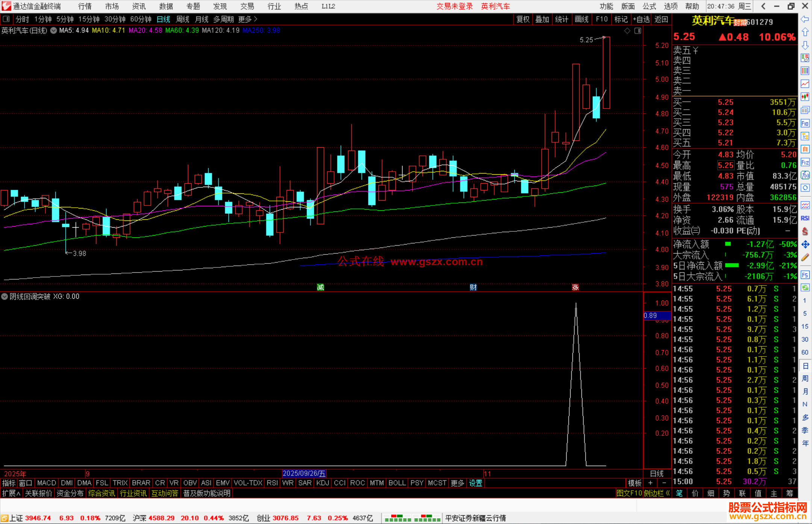
Task: Switch to 60分钟 period tab
Action: click(x=141, y=19)
